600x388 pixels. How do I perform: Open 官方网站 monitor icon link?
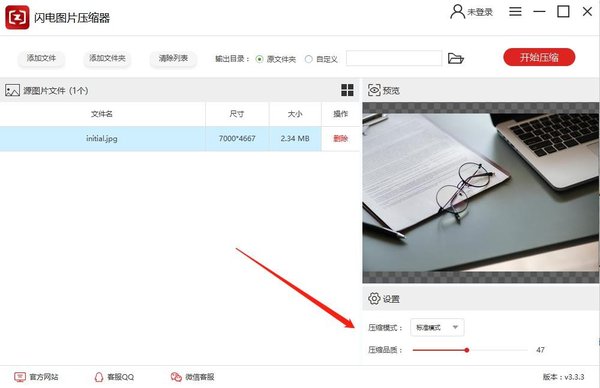point(20,377)
